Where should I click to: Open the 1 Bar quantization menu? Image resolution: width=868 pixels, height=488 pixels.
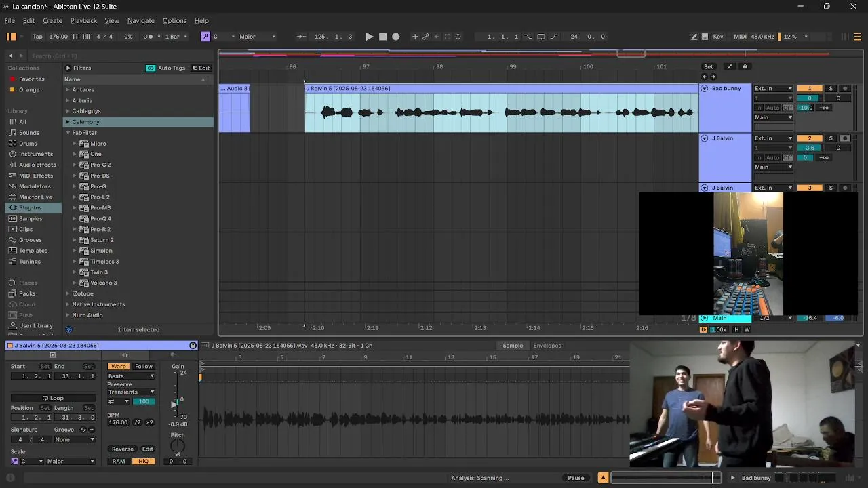176,37
